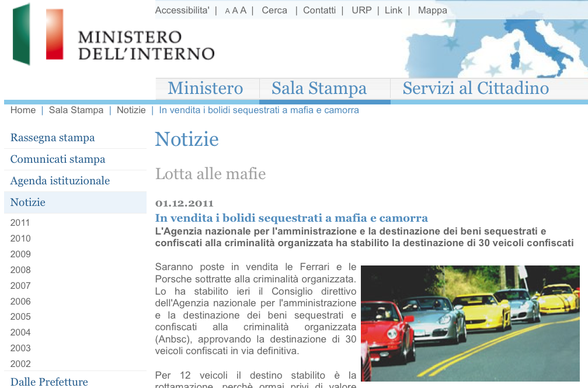
Task: Open the sports cars photo
Action: point(470,323)
